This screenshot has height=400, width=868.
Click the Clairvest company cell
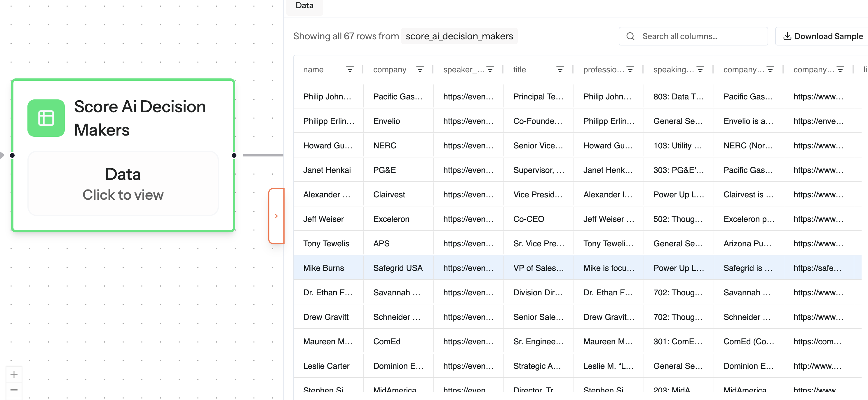pyautogui.click(x=399, y=195)
